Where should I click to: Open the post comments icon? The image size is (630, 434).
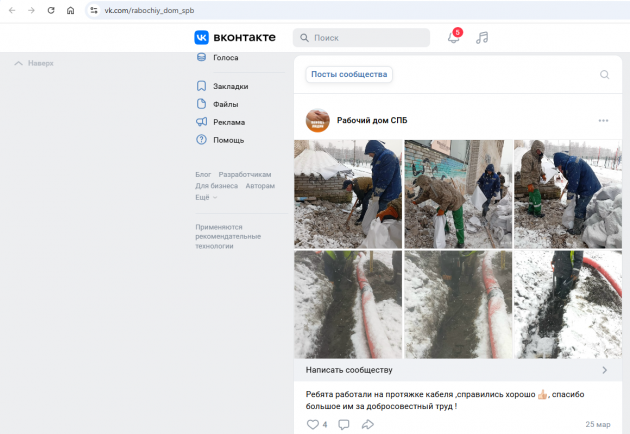344,424
